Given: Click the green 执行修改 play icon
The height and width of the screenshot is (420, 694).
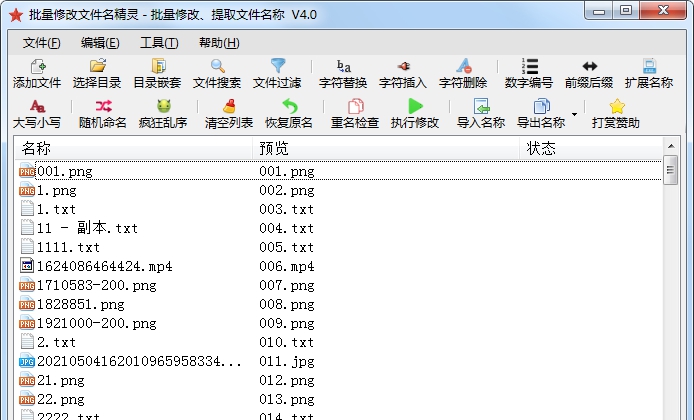Looking at the screenshot, I should point(415,106).
